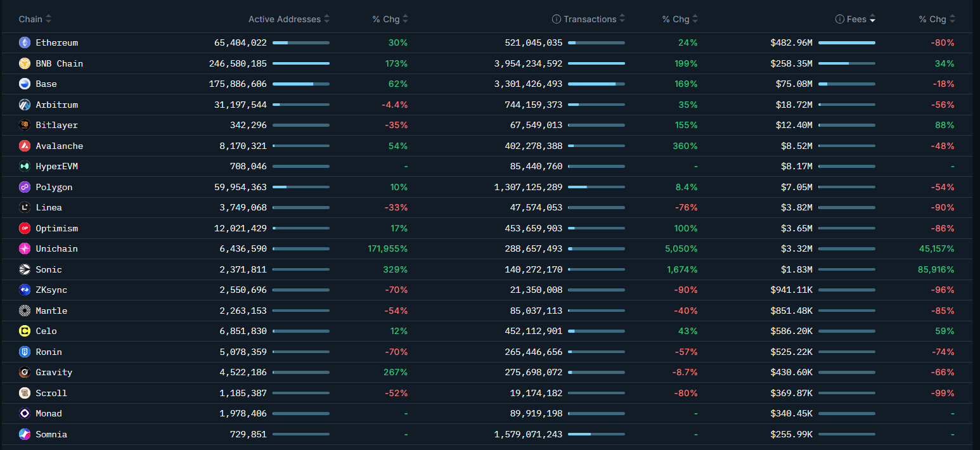Click the BNB Chain logo icon
980x450 pixels.
pos(25,63)
